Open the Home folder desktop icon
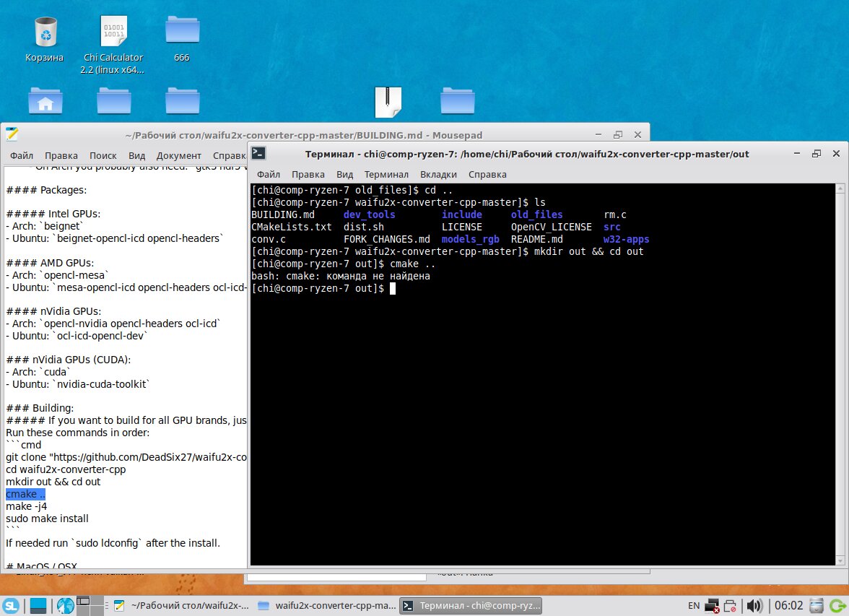This screenshot has height=616, width=849. [45, 102]
